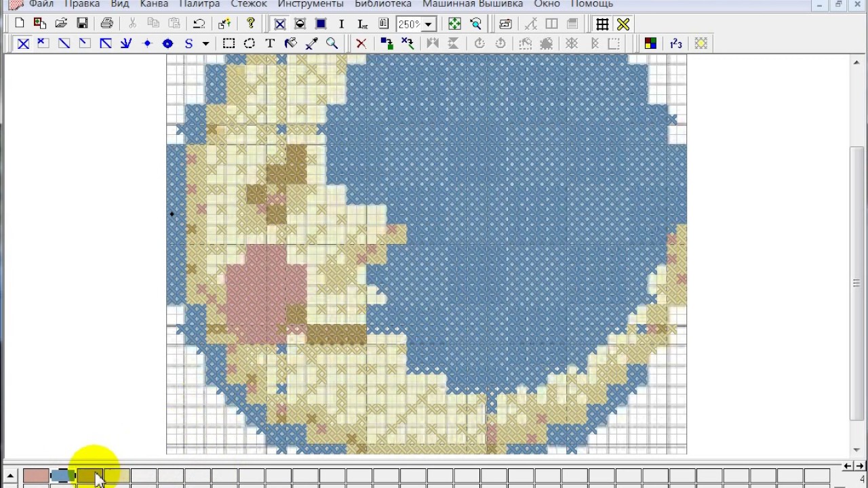Open the Правка menu
The width and height of the screenshot is (868, 488).
(x=82, y=4)
